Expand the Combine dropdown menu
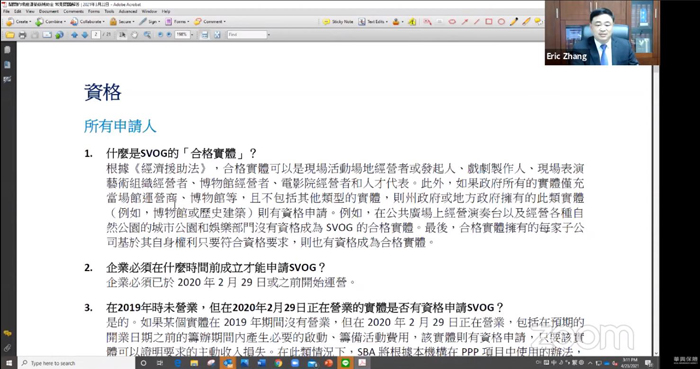The width and height of the screenshot is (700, 369). click(x=50, y=21)
